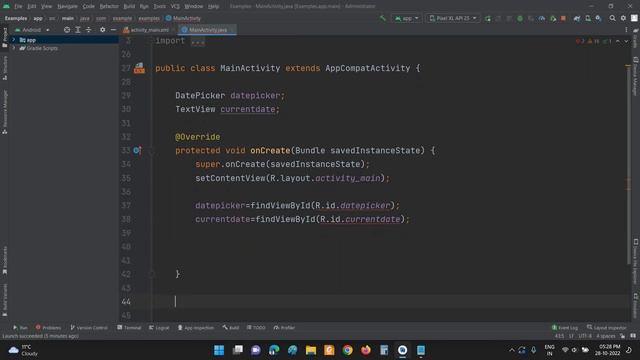This screenshot has width=640, height=360.
Task: Click the red Stop button
Action: [563, 18]
